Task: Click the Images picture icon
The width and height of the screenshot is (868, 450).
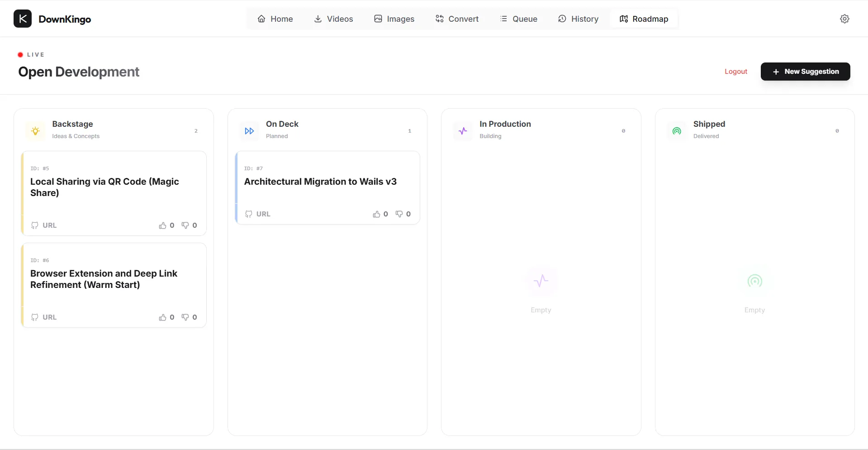Action: click(x=379, y=19)
